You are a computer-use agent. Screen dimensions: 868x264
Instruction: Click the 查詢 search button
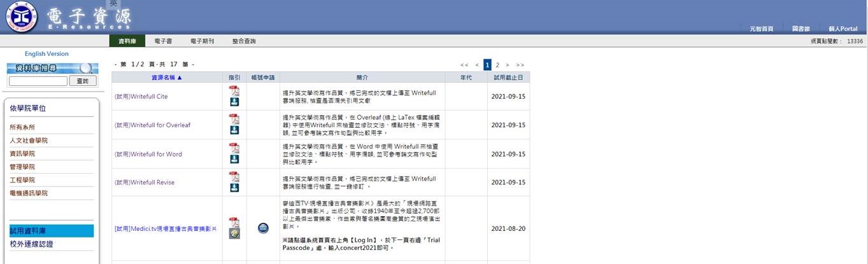[83, 81]
